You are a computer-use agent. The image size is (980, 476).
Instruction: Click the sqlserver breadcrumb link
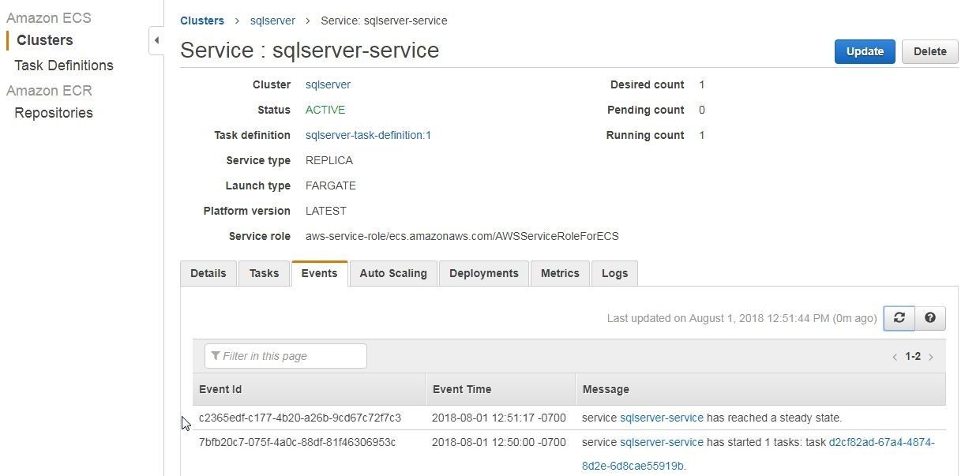pyautogui.click(x=272, y=21)
